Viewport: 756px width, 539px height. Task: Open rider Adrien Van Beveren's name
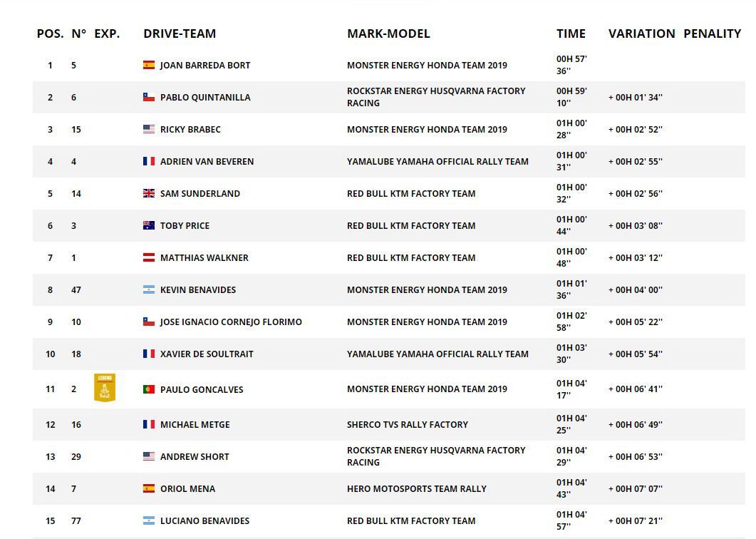click(207, 161)
